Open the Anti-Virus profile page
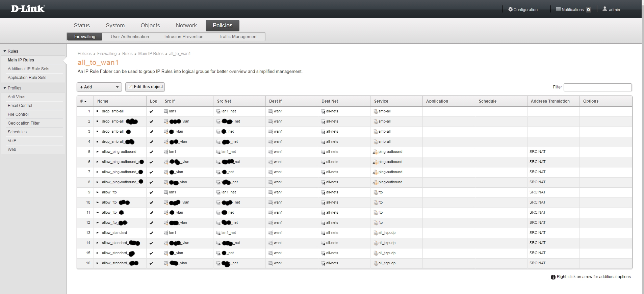The width and height of the screenshot is (644, 294). pos(17,97)
